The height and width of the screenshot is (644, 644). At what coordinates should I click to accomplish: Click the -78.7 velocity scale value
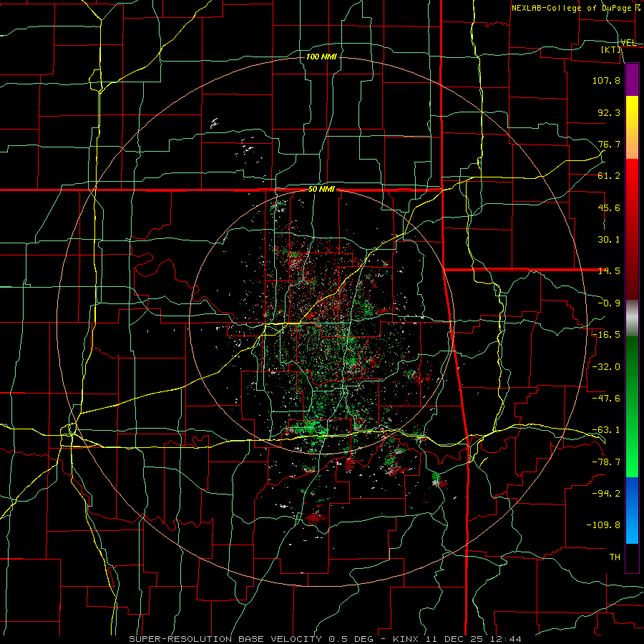coord(606,462)
